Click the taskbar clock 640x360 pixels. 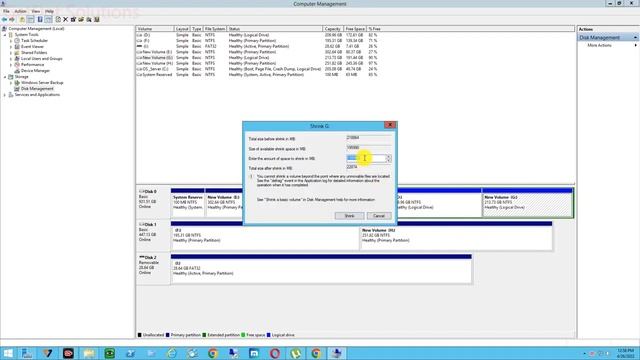click(x=626, y=353)
